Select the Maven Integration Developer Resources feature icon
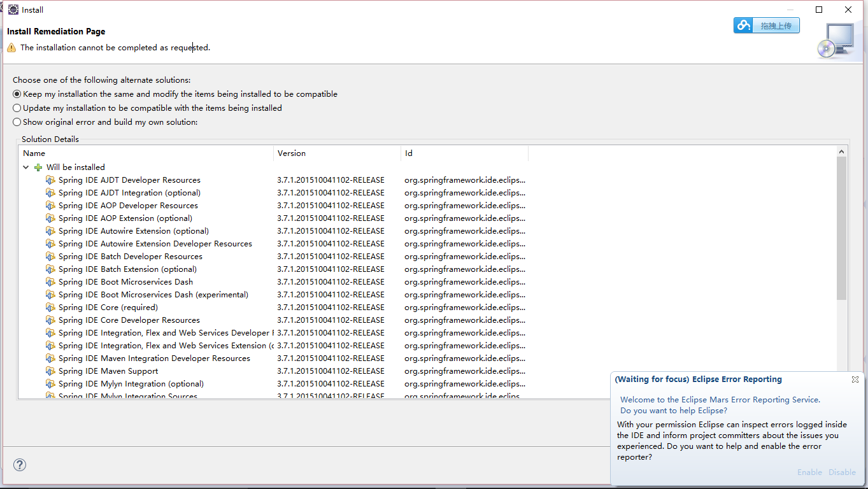This screenshot has height=489, width=868. (x=51, y=358)
